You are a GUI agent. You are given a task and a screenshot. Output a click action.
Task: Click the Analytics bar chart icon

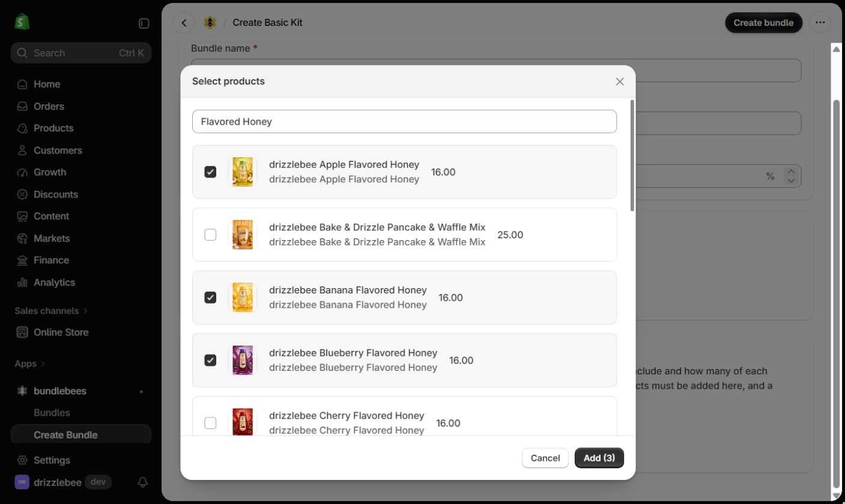pos(22,282)
